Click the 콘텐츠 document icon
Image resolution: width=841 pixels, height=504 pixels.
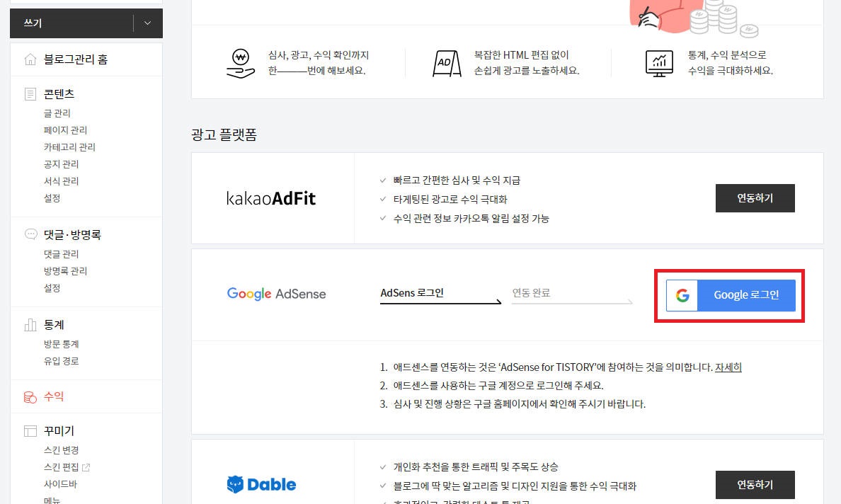pos(30,94)
